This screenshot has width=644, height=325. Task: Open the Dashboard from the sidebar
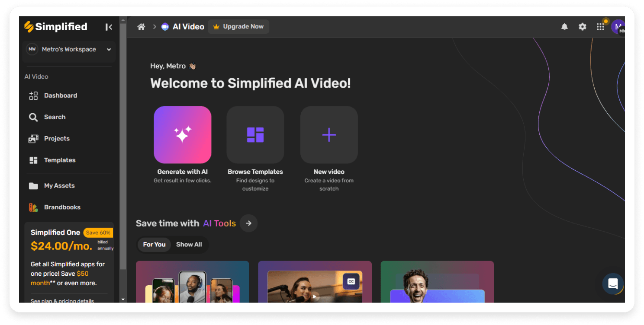click(x=60, y=96)
